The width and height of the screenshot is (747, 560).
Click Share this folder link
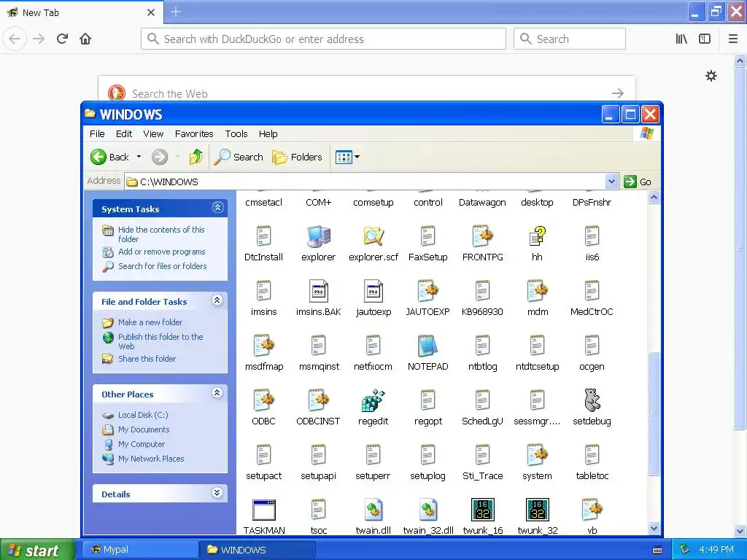click(x=147, y=359)
